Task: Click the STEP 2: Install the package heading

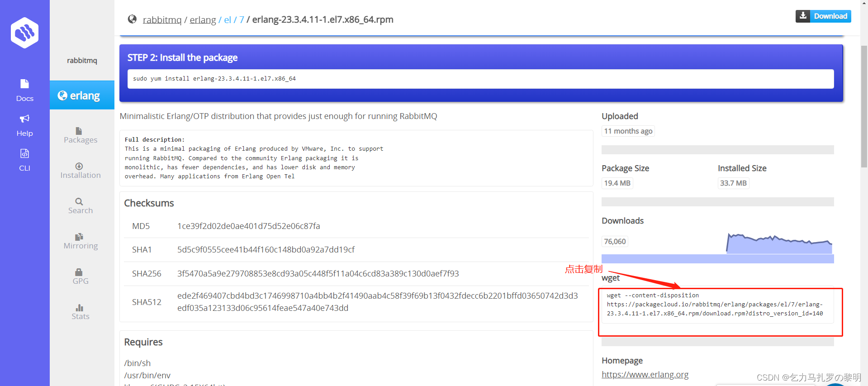Action: pyautogui.click(x=182, y=57)
